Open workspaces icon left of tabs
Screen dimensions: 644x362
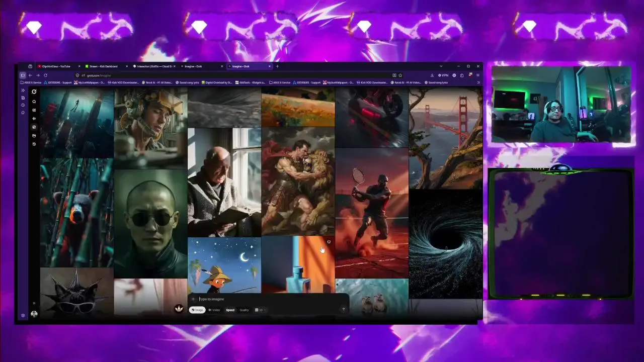(30, 66)
